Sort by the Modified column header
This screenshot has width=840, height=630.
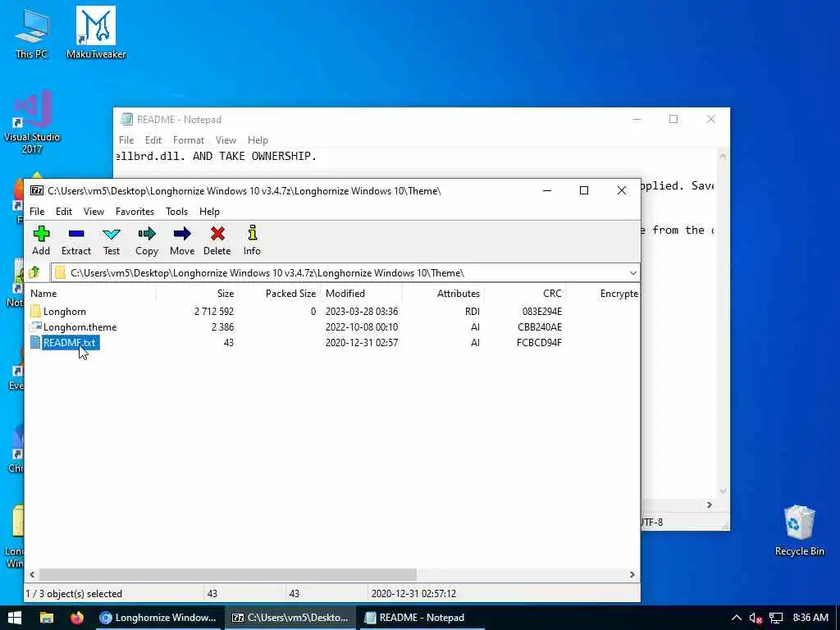(x=361, y=294)
